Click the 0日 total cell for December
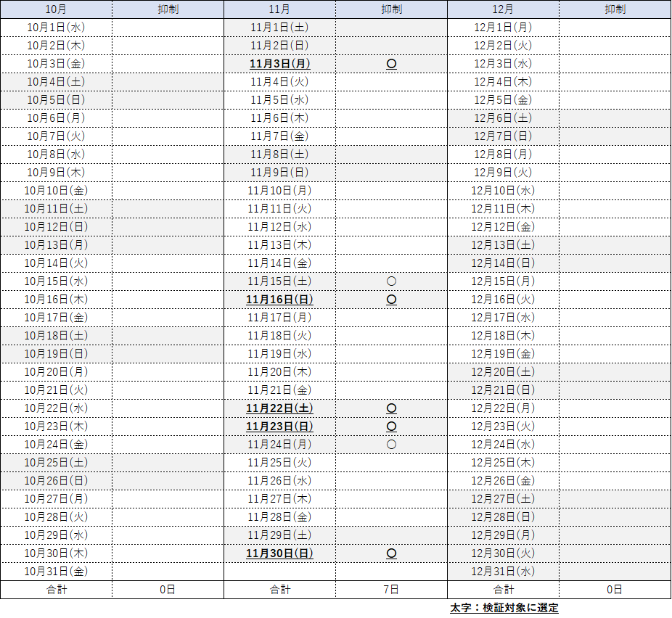This screenshot has width=672, height=618. [615, 590]
